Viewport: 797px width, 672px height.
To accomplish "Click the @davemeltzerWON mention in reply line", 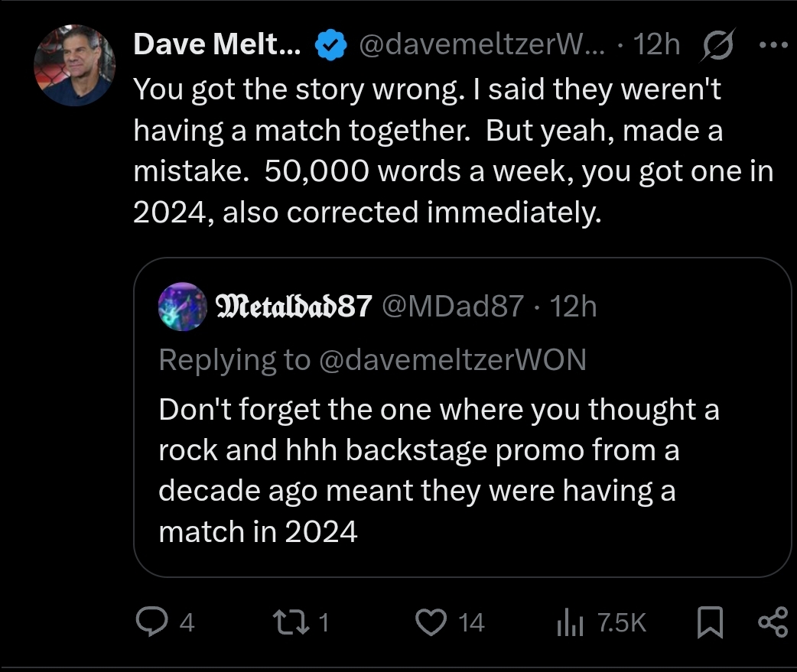I will click(450, 359).
